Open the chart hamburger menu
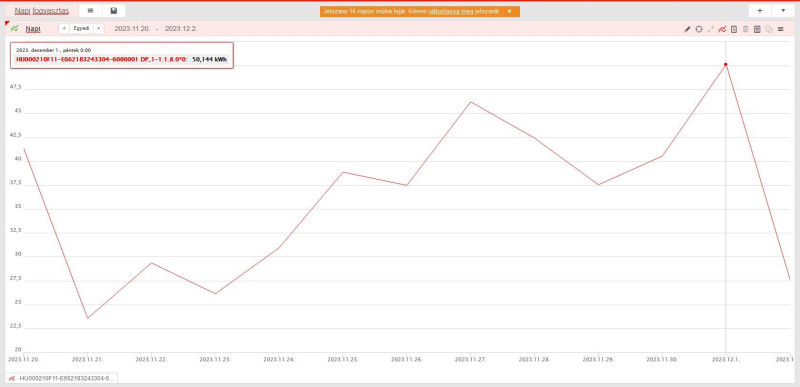The height and width of the screenshot is (387, 800). (781, 30)
